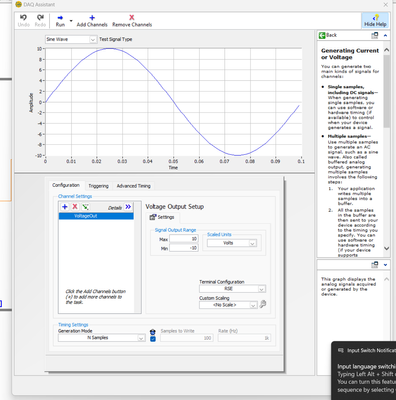Open the Scaled Units Volts dropdown
Viewport: 396px width, 400px height.
click(232, 243)
